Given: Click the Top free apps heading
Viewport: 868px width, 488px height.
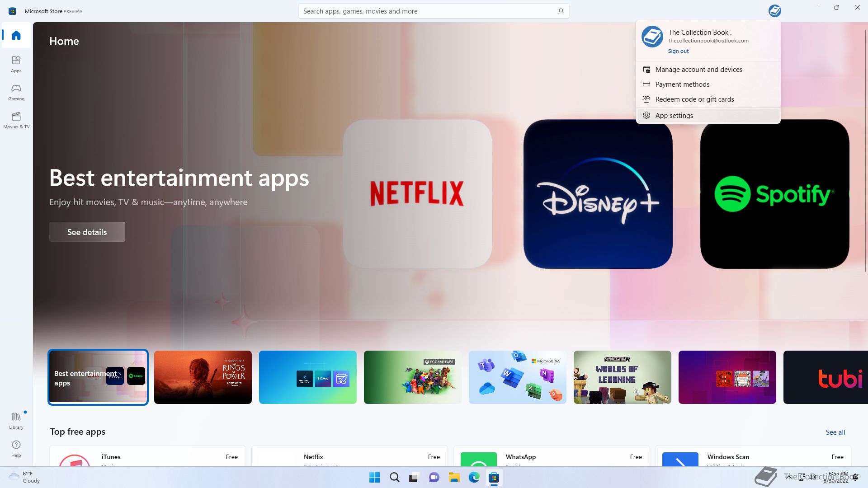Looking at the screenshot, I should click(78, 432).
